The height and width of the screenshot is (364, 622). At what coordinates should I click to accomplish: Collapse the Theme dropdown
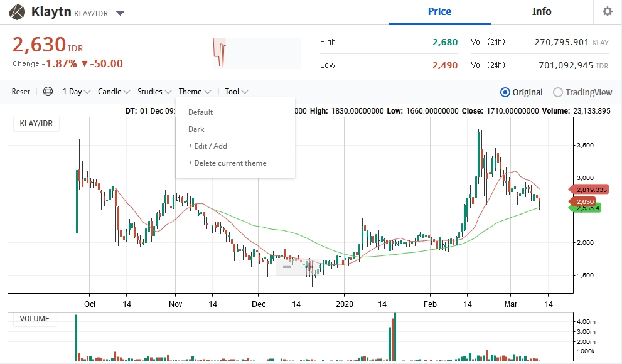point(195,92)
